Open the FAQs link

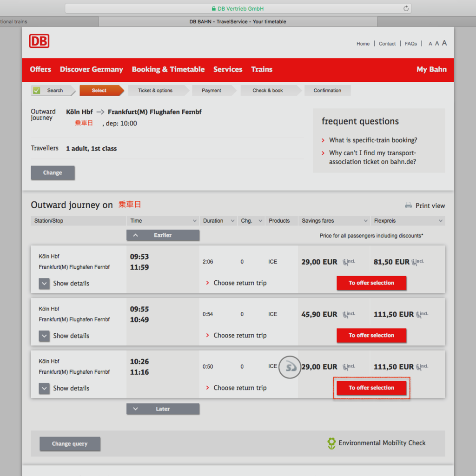[x=411, y=44]
